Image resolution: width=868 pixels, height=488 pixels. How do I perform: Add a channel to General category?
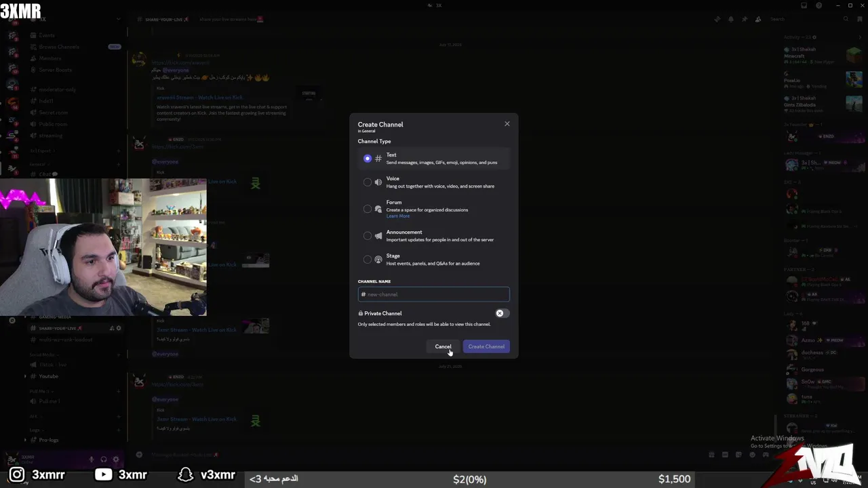(x=119, y=164)
